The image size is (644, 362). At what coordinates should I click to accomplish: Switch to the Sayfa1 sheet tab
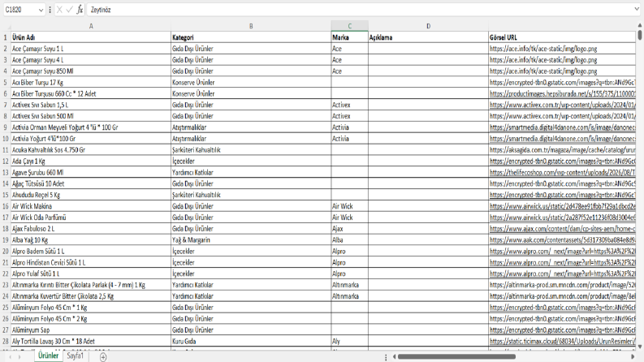click(76, 356)
